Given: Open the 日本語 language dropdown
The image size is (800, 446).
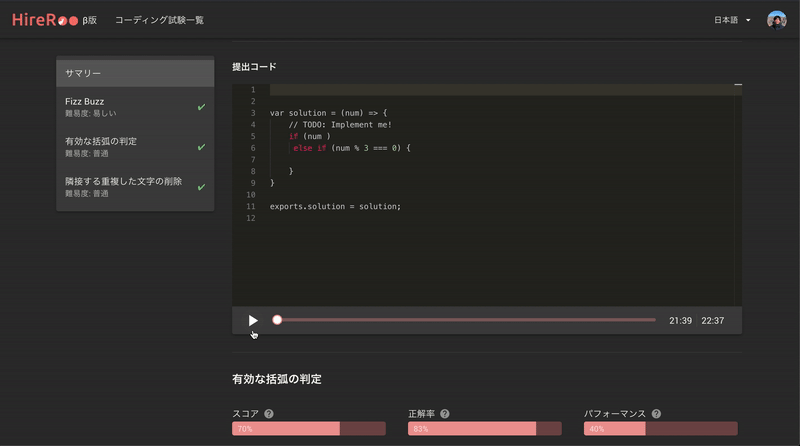Looking at the screenshot, I should click(x=732, y=20).
